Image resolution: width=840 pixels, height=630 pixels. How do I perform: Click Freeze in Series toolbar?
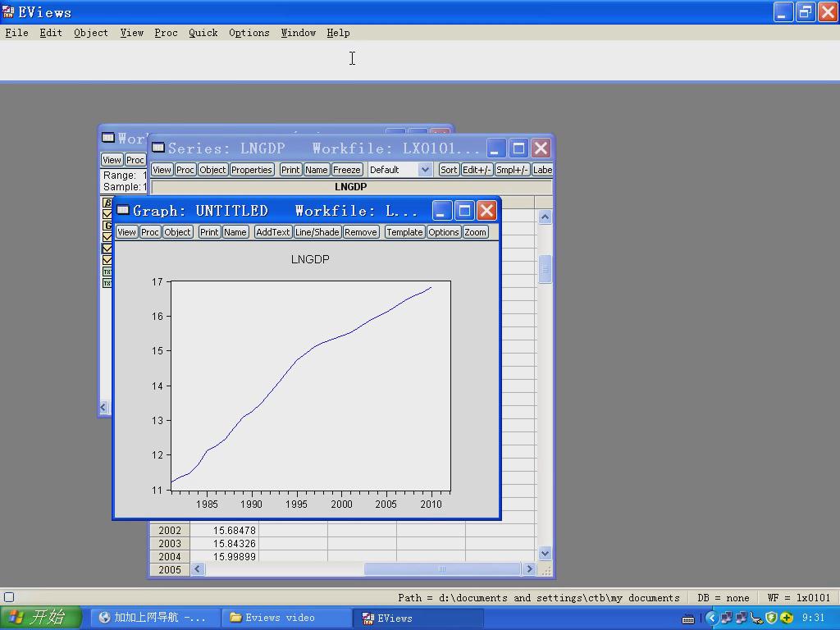(347, 170)
